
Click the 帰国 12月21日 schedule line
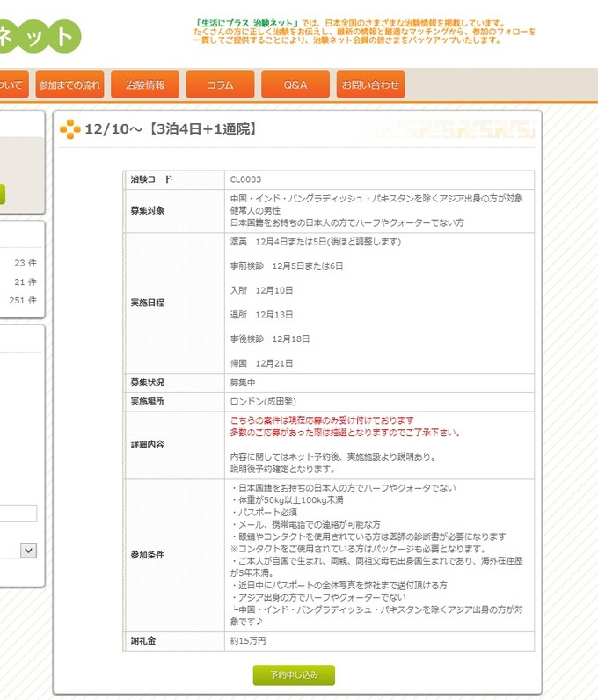coord(262,363)
